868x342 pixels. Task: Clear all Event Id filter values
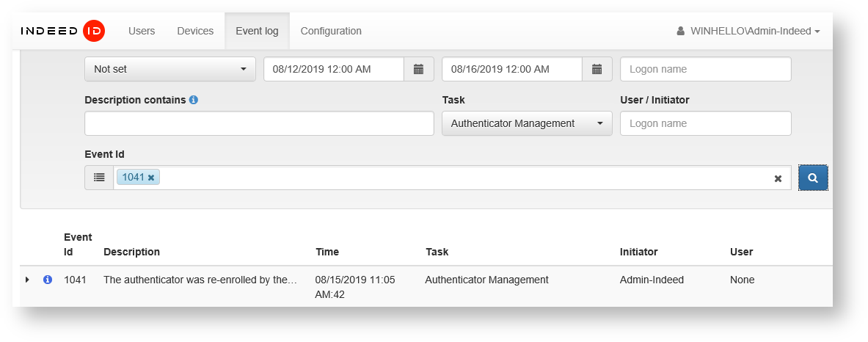pos(778,178)
